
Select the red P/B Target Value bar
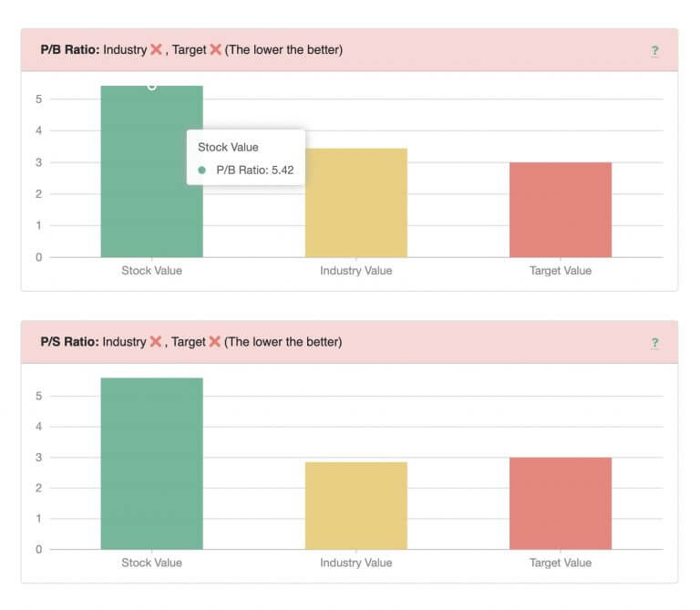[x=561, y=210]
